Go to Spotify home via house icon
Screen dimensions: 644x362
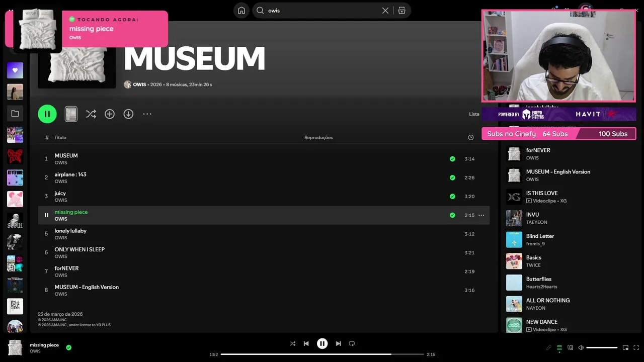coord(242,11)
